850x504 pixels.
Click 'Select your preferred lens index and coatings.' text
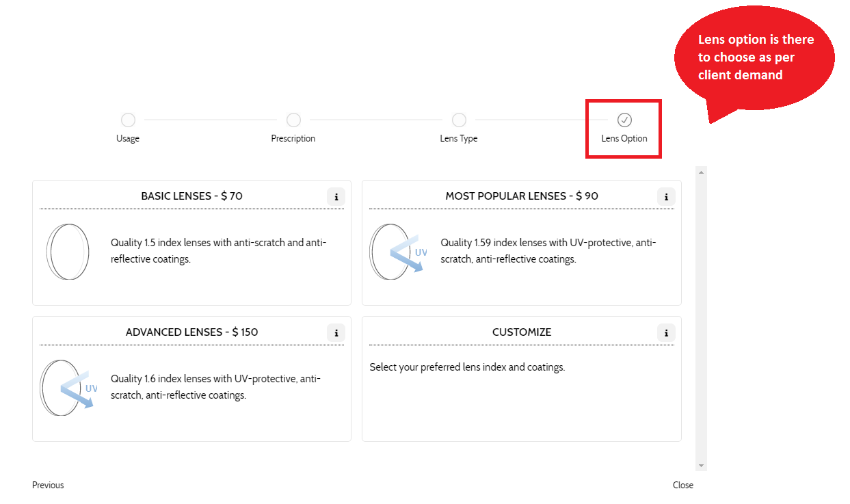tap(467, 367)
